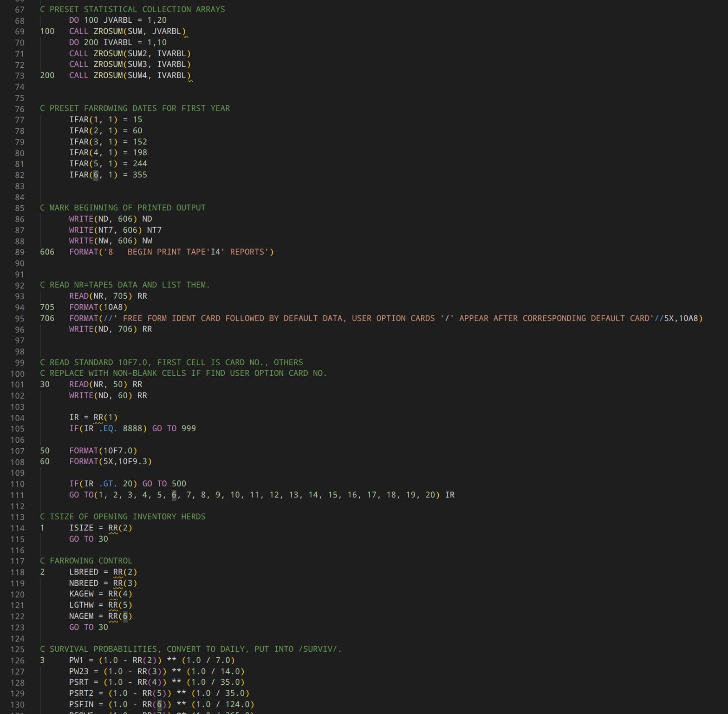Click statement label '200' on line 73

click(47, 75)
